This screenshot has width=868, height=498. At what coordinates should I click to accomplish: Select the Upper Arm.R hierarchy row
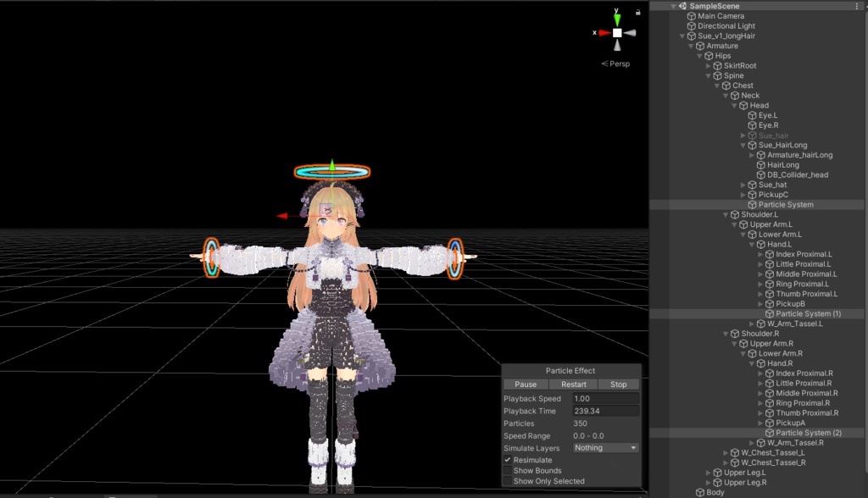pyautogui.click(x=756, y=344)
